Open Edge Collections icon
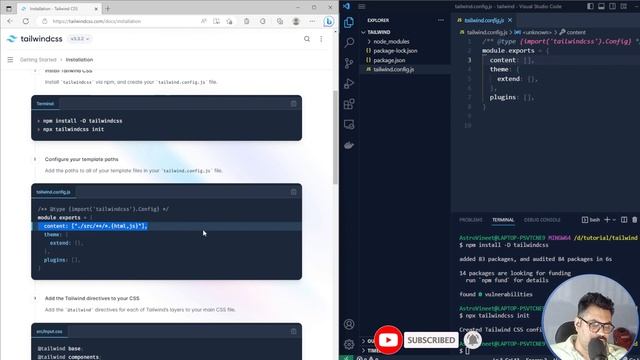The width and height of the screenshot is (640, 360). [280, 21]
